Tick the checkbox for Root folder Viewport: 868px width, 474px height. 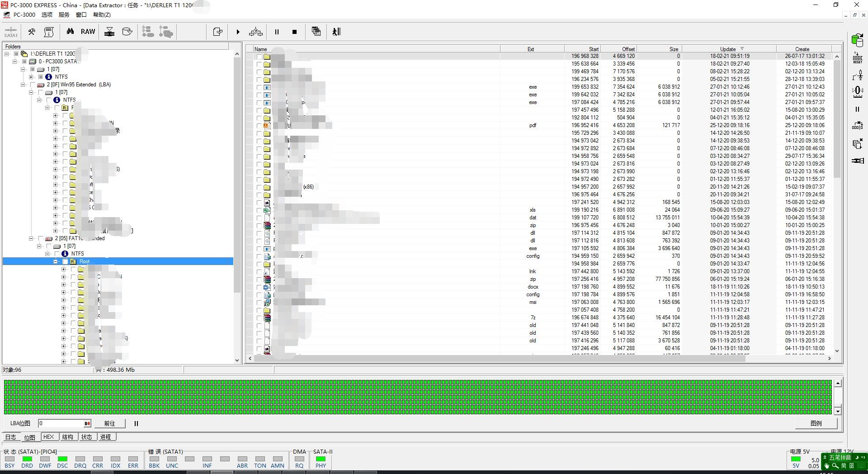pos(65,261)
